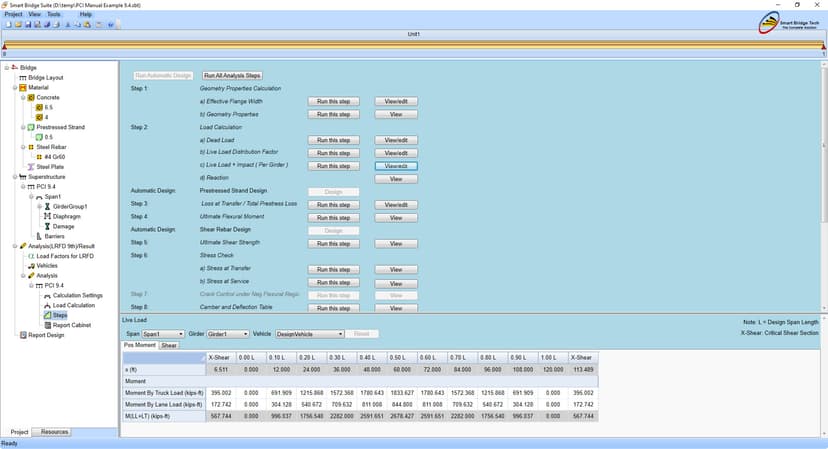828x449 pixels.
Task: Open the Help menu
Action: [x=86, y=14]
